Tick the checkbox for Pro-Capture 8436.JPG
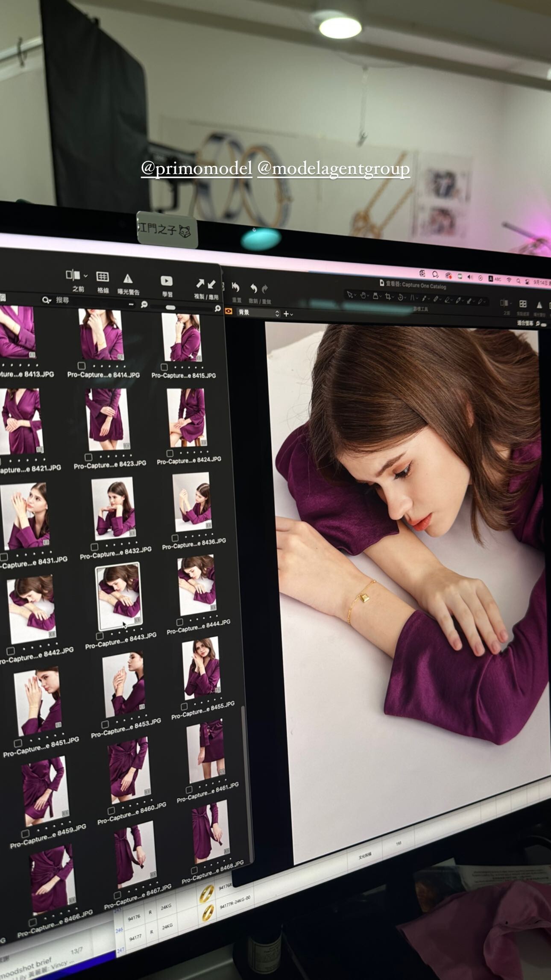This screenshot has width=551, height=980. (x=175, y=538)
